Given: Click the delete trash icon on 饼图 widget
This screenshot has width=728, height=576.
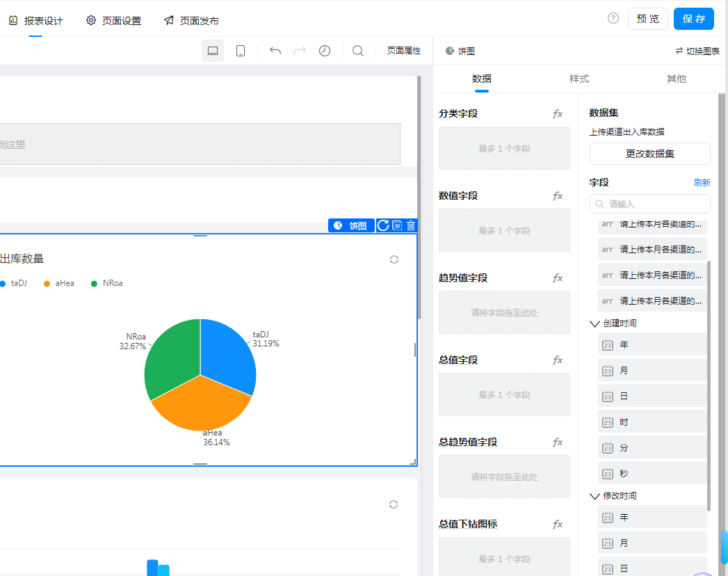Looking at the screenshot, I should coord(411,225).
